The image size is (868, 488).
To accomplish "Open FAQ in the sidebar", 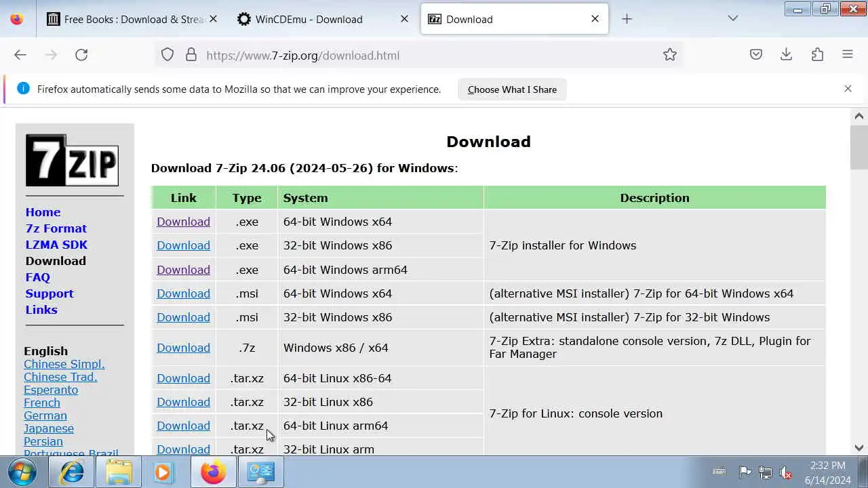I will (x=38, y=277).
